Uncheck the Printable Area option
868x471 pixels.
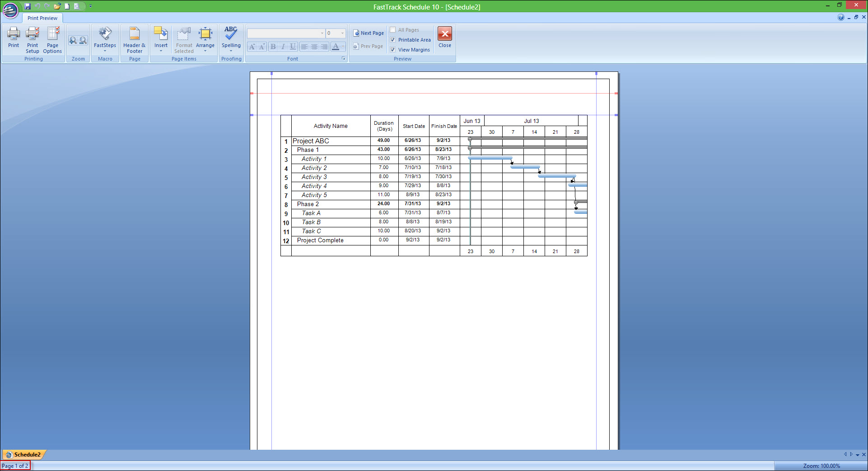tap(393, 40)
